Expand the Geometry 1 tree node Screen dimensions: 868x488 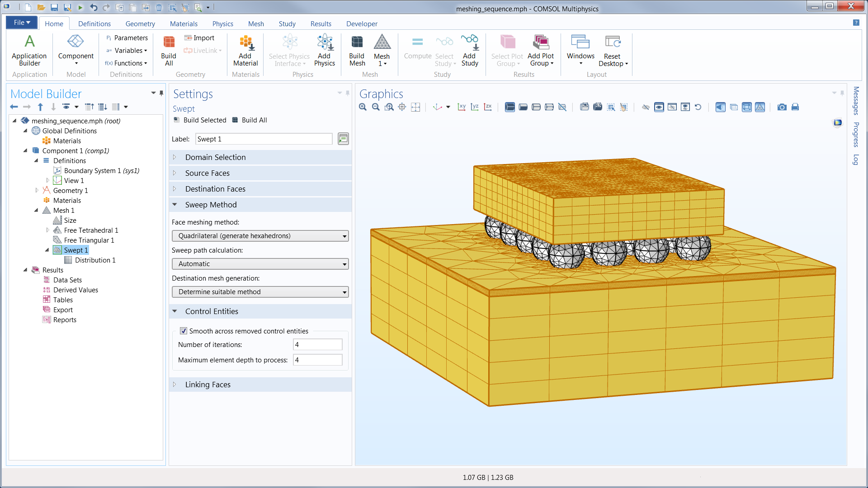click(37, 190)
